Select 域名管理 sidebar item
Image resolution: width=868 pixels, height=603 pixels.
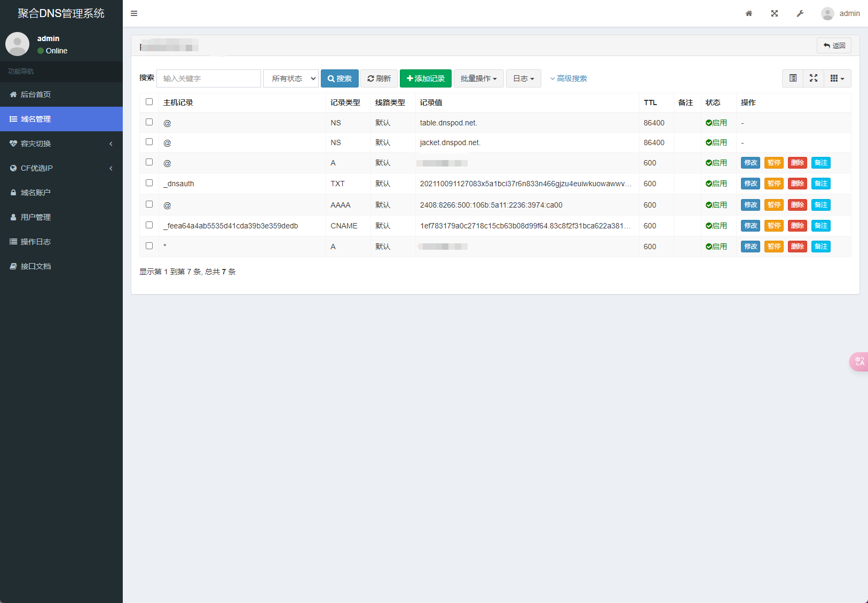pyautogui.click(x=61, y=119)
